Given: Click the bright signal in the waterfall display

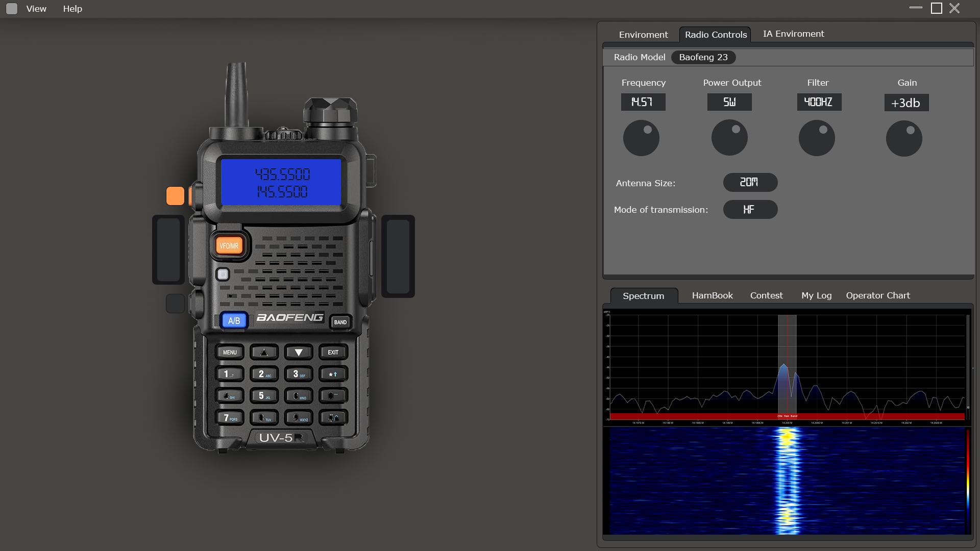Looking at the screenshot, I should [787, 481].
